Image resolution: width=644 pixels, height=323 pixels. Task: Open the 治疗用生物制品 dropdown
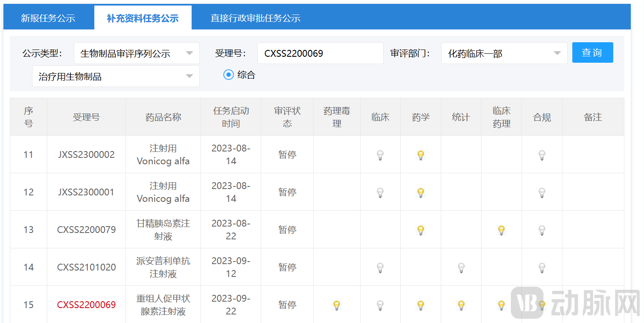pyautogui.click(x=115, y=76)
